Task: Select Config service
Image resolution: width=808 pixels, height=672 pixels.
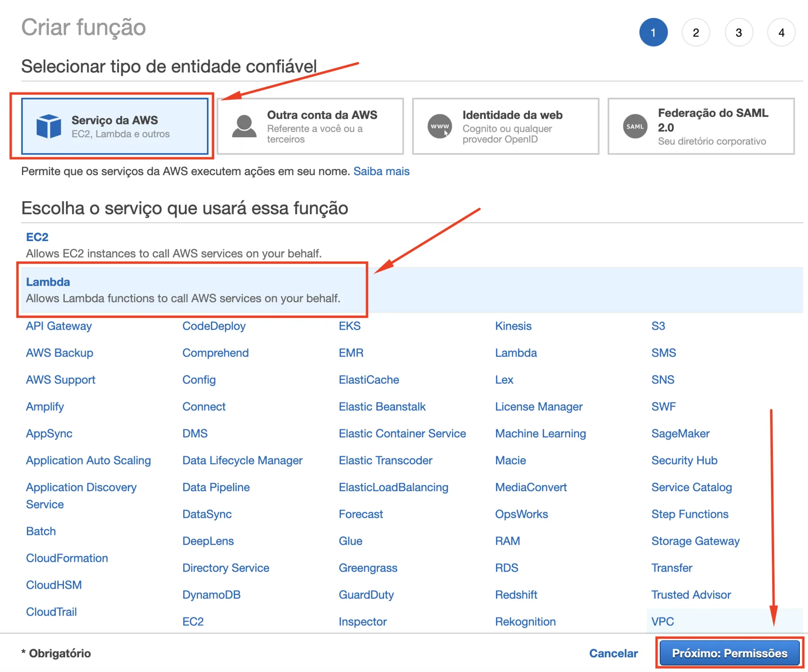Action: click(x=199, y=379)
